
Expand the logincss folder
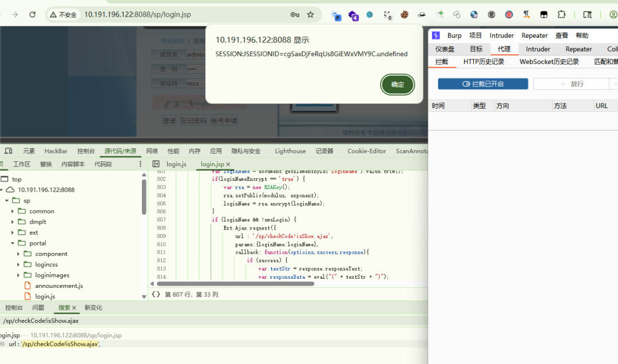click(18, 264)
